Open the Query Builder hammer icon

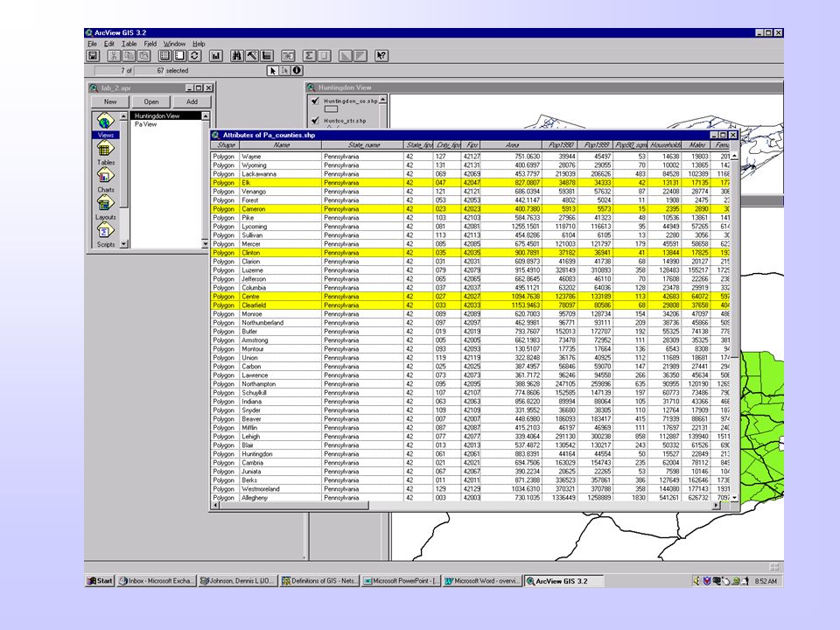[x=252, y=56]
